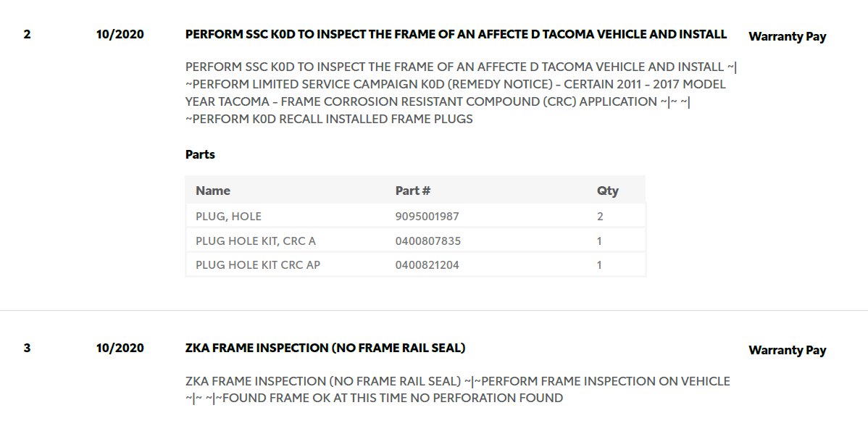Select the 10/2020 date of record 2
This screenshot has height=434, width=868.
click(x=120, y=34)
